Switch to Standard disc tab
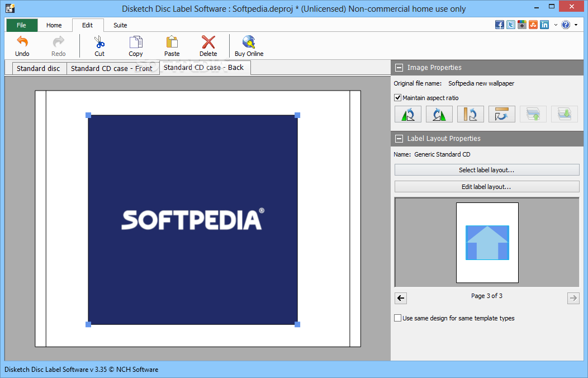This screenshot has height=378, width=588. point(38,69)
